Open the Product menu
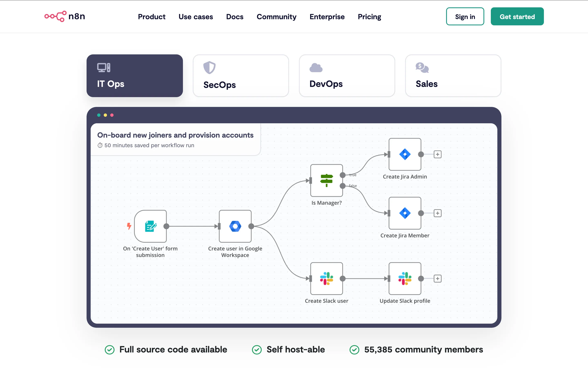This screenshot has height=368, width=588. tap(152, 17)
